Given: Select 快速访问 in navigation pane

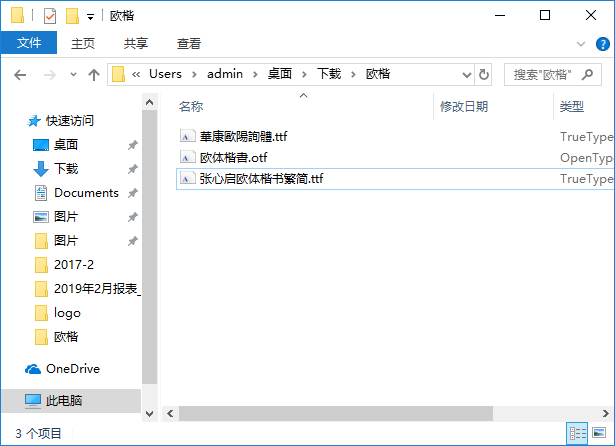Looking at the screenshot, I should [x=70, y=121].
